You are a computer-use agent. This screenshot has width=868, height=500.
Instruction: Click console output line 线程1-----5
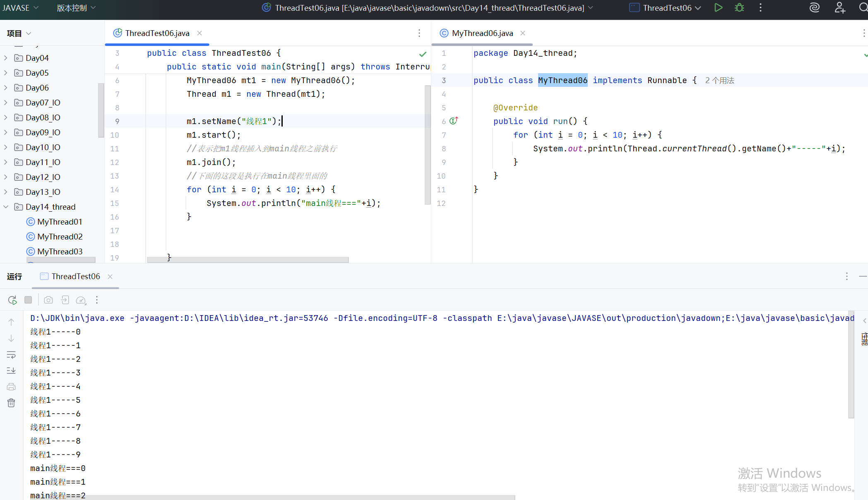[55, 400]
